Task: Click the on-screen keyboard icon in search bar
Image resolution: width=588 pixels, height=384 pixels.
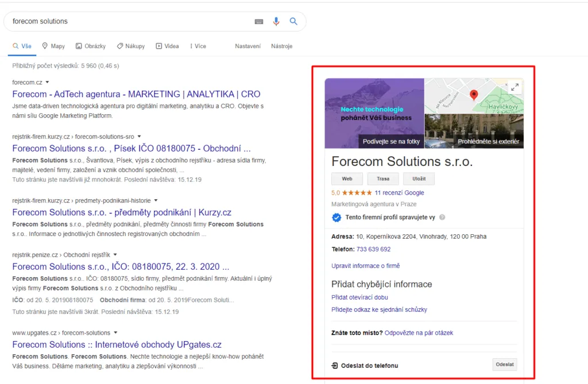Action: (x=259, y=21)
